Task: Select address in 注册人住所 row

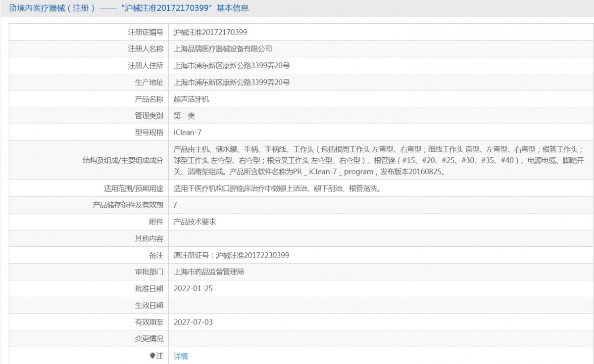Action: (232, 66)
